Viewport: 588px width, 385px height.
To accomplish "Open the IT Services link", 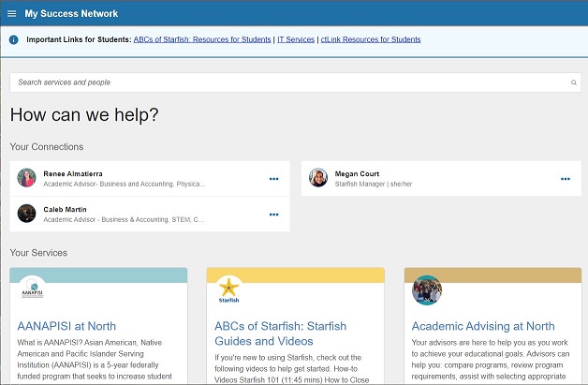I will (296, 39).
